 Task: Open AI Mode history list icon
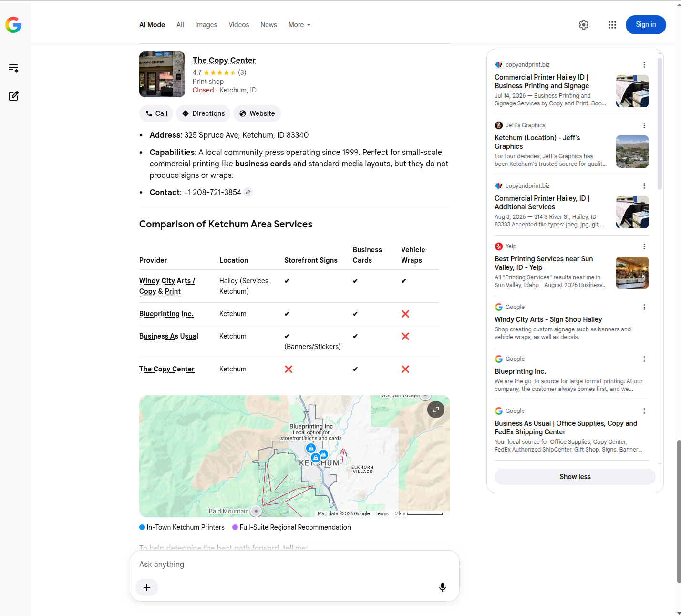14,68
